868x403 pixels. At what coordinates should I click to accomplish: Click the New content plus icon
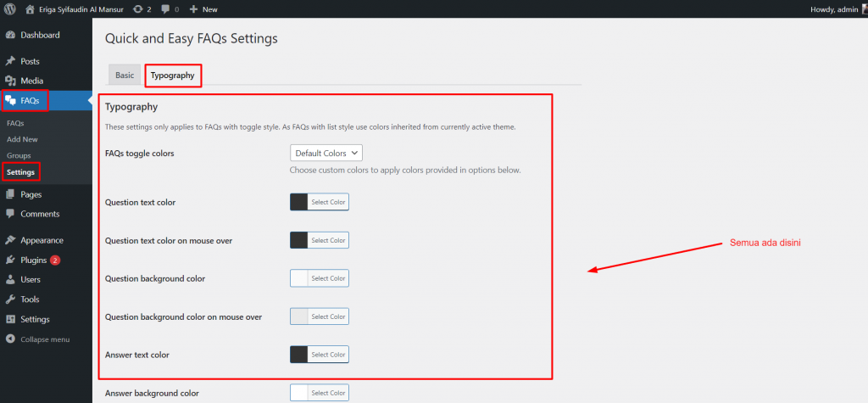click(194, 9)
